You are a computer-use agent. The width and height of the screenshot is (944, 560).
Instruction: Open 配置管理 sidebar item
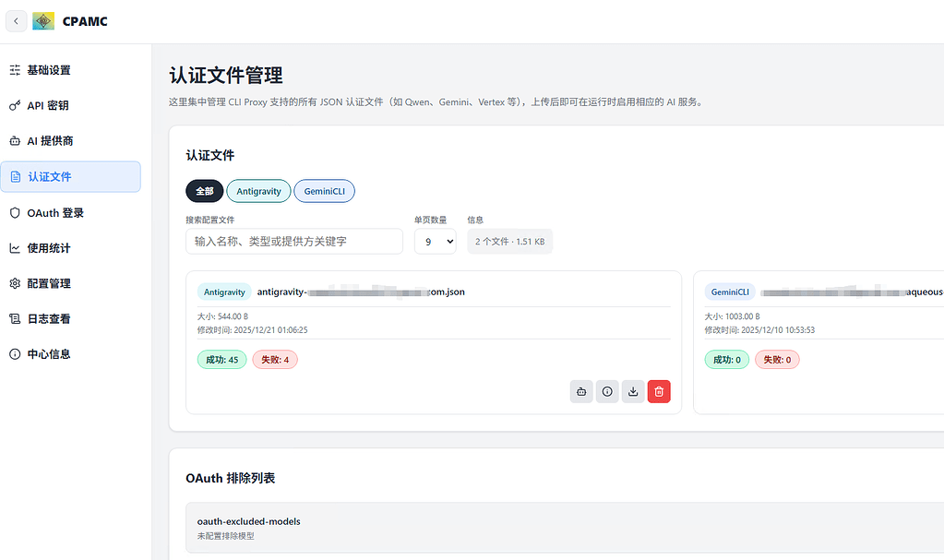(70, 283)
